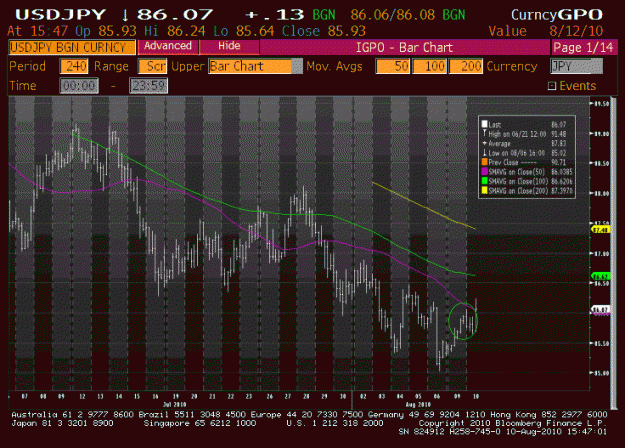Click the 'SMAVG on Close(200)' legend text
The height and width of the screenshot is (448, 625).
519,191
